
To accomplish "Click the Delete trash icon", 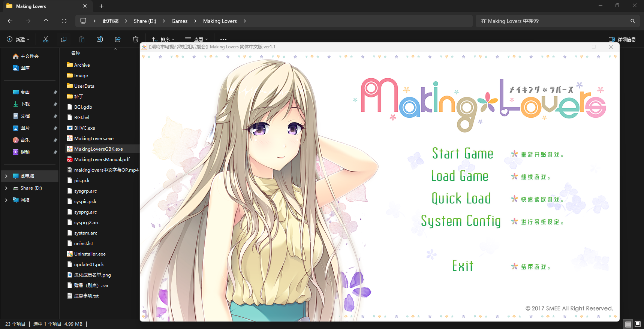I will tap(136, 39).
